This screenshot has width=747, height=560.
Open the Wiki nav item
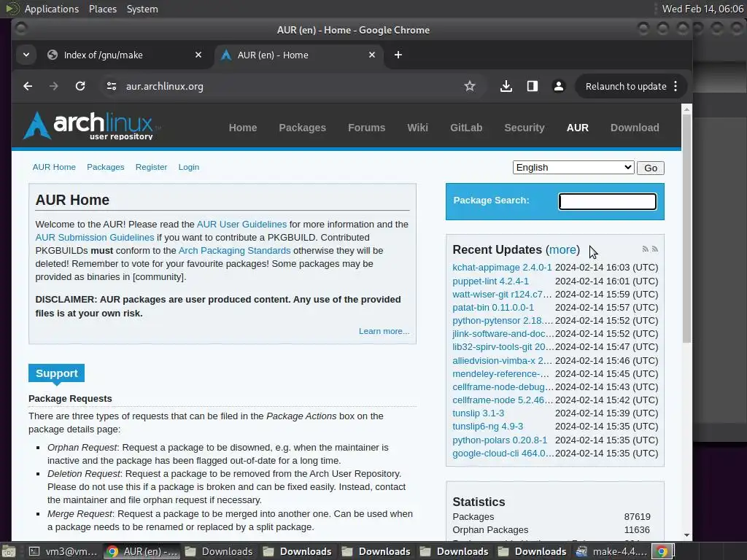click(x=418, y=128)
